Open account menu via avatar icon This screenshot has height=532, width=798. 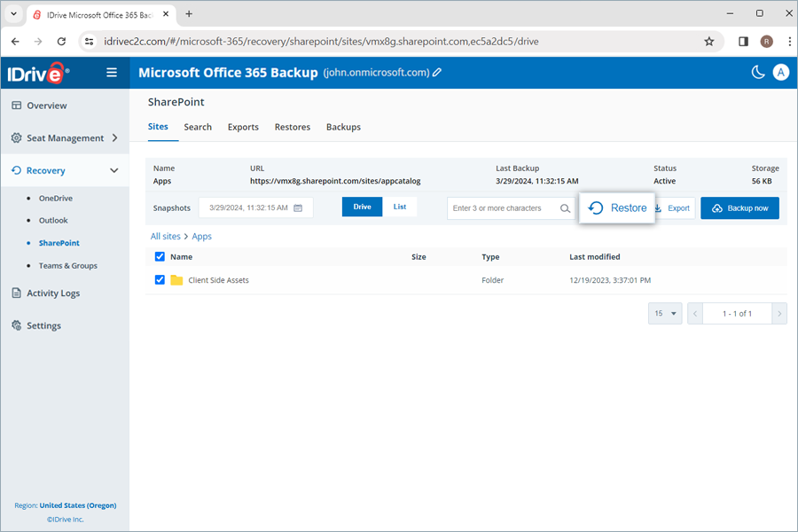pyautogui.click(x=781, y=73)
